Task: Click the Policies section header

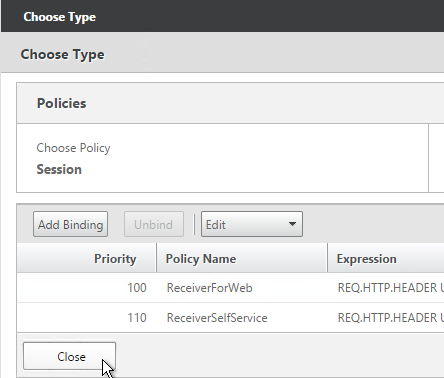Action: (x=61, y=103)
